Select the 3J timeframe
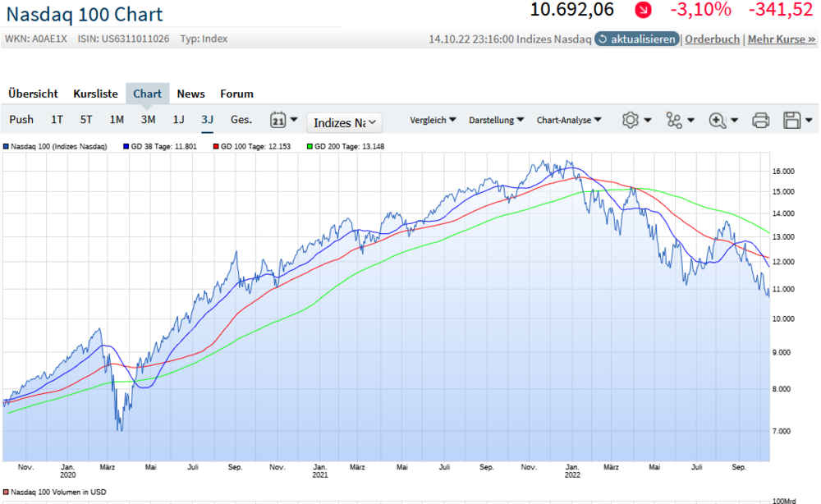This screenshot has height=504, width=821. pyautogui.click(x=208, y=119)
